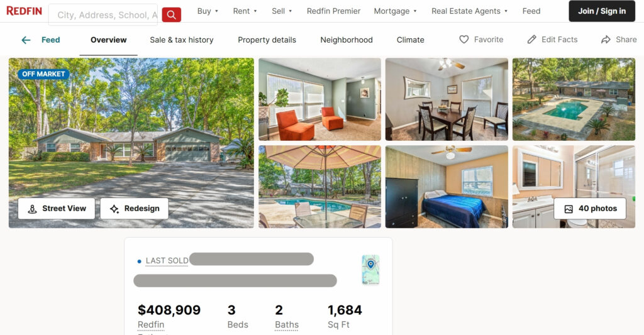
Task: Expand the Real Estate Agents menu
Action: click(x=469, y=11)
